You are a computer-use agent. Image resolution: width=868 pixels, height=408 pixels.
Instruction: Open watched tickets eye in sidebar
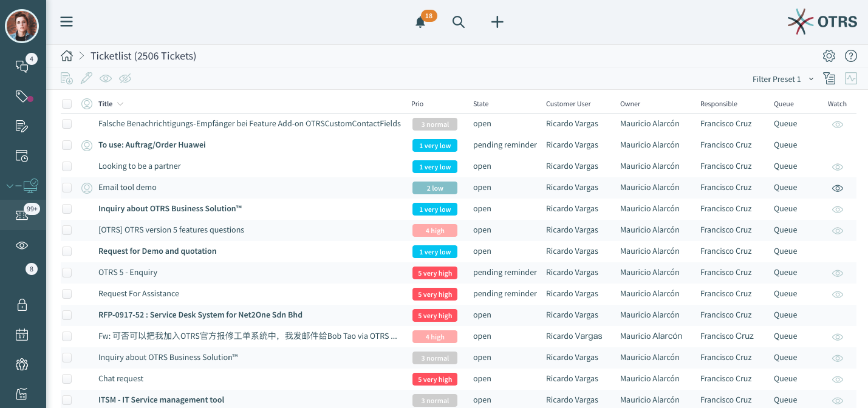(x=22, y=245)
